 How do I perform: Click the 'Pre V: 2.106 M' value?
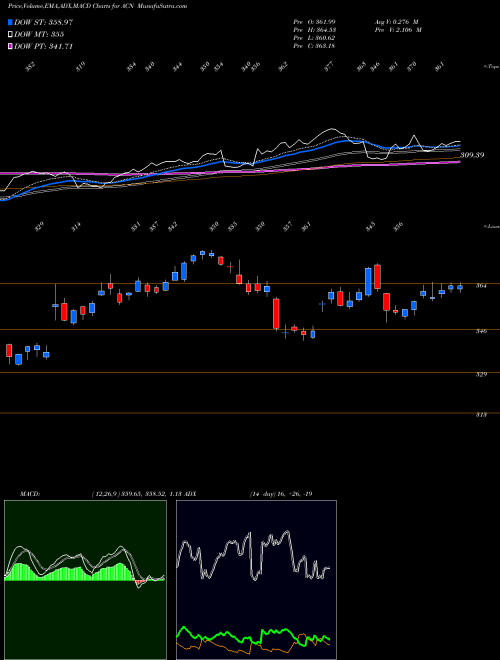398,30
